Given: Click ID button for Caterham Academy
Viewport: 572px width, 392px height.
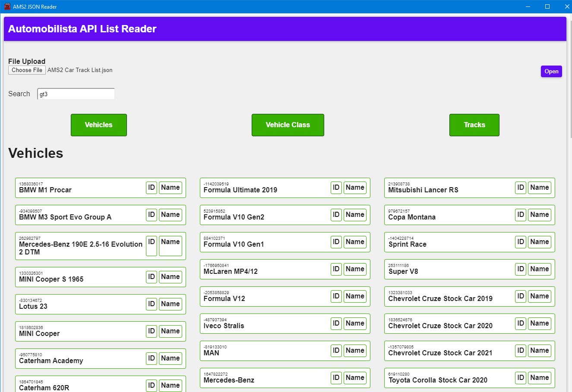Looking at the screenshot, I should pyautogui.click(x=152, y=358).
